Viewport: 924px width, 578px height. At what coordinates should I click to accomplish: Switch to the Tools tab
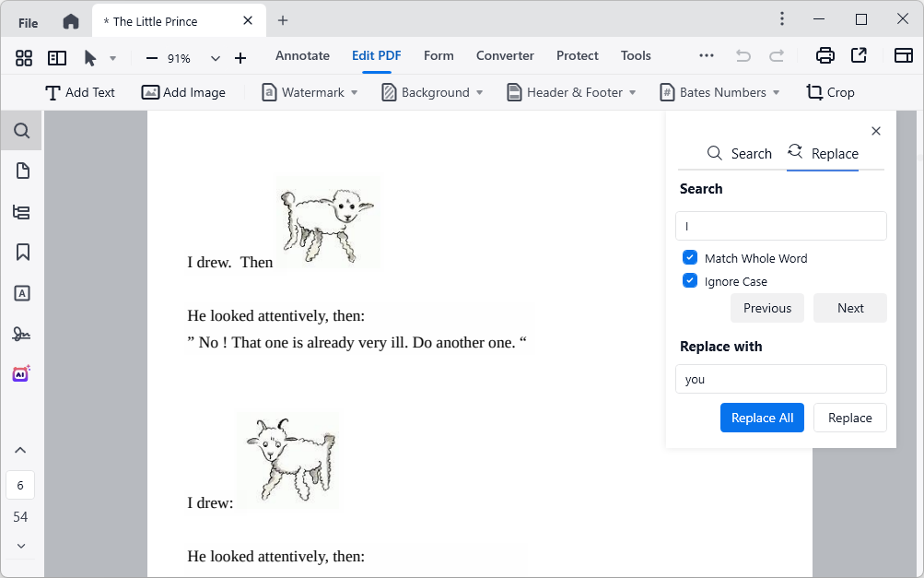click(636, 55)
